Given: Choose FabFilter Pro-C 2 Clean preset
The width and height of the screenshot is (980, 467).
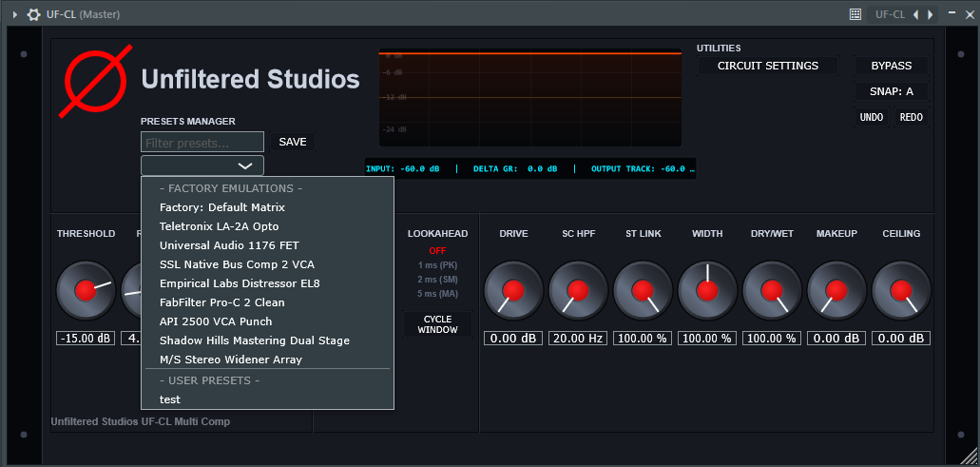Looking at the screenshot, I should (267, 302).
